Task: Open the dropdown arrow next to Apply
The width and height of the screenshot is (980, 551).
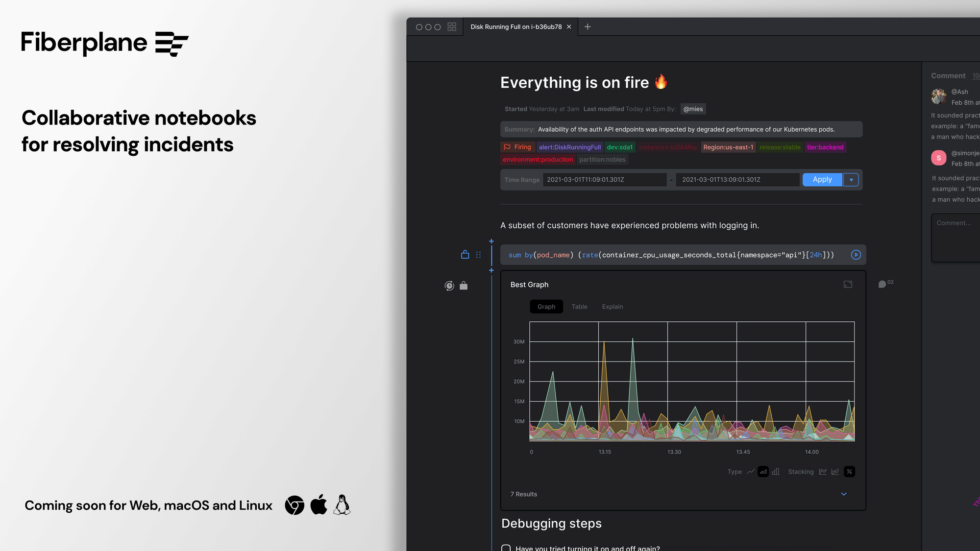Action: pos(851,180)
